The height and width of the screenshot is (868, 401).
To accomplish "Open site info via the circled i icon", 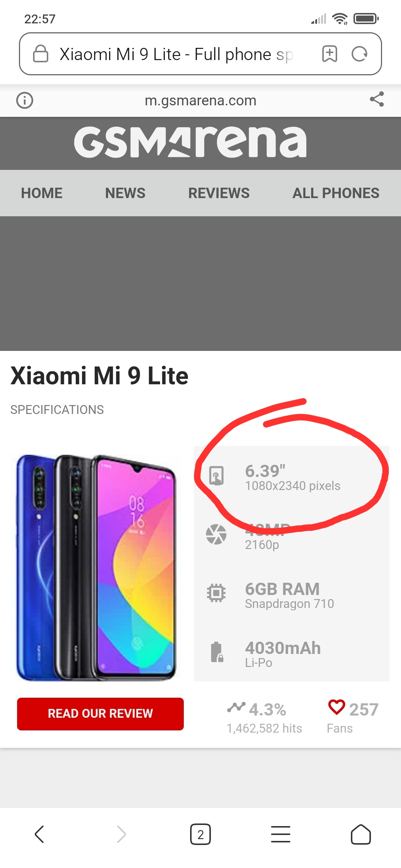I will coord(25,100).
